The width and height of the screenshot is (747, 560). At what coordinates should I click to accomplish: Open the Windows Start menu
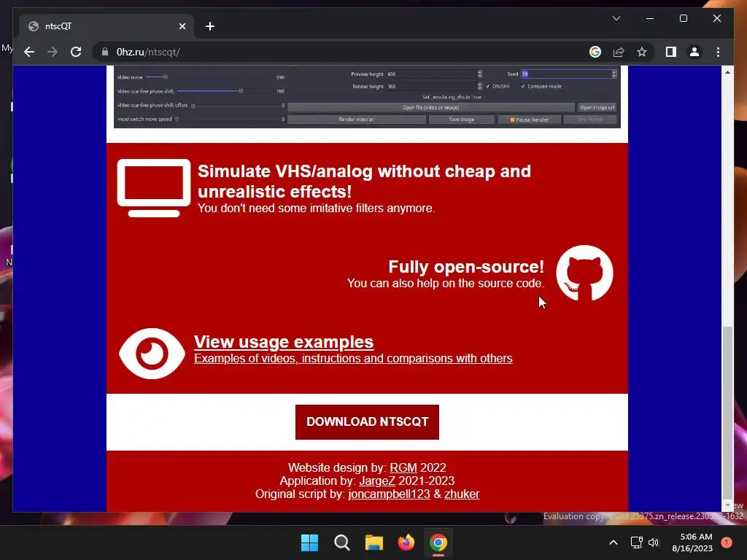click(x=309, y=542)
